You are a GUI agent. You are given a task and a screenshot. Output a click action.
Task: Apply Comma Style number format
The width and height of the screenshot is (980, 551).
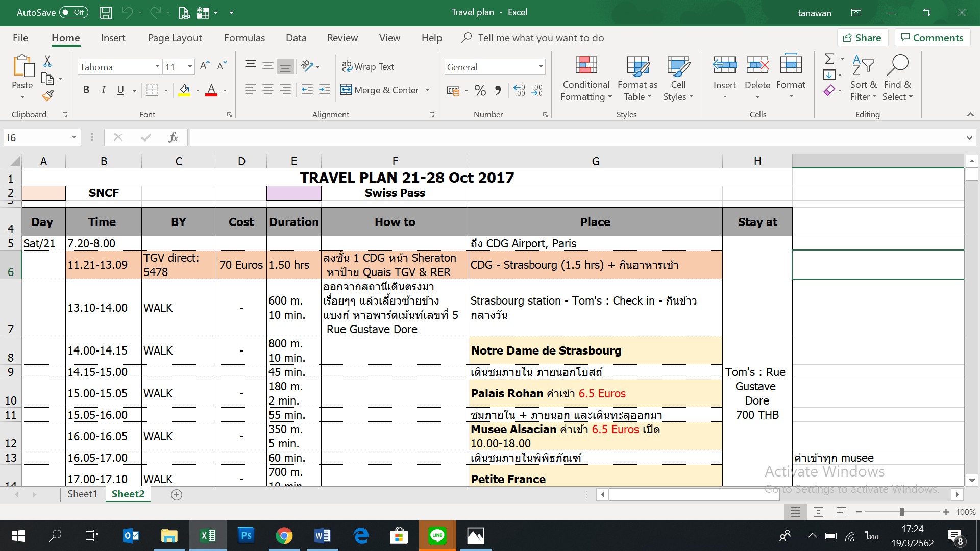click(498, 91)
